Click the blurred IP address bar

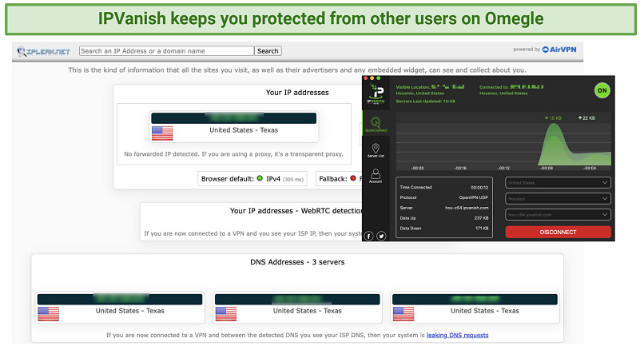[233, 118]
